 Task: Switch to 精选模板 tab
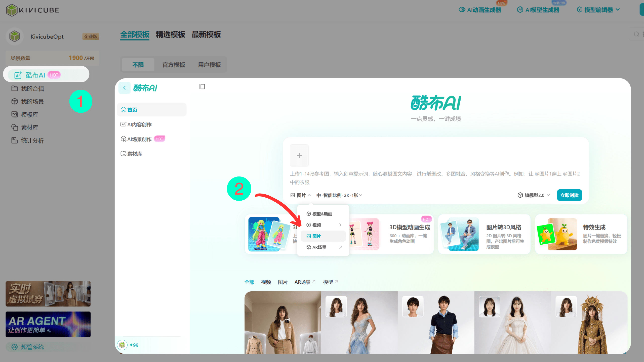(170, 34)
